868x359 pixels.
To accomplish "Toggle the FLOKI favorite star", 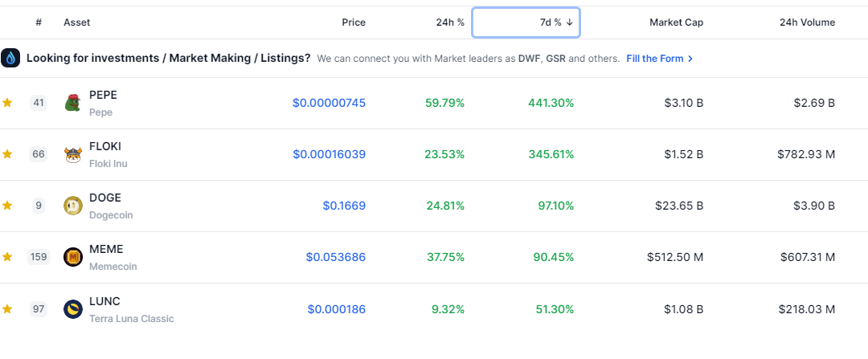I will coord(7,153).
